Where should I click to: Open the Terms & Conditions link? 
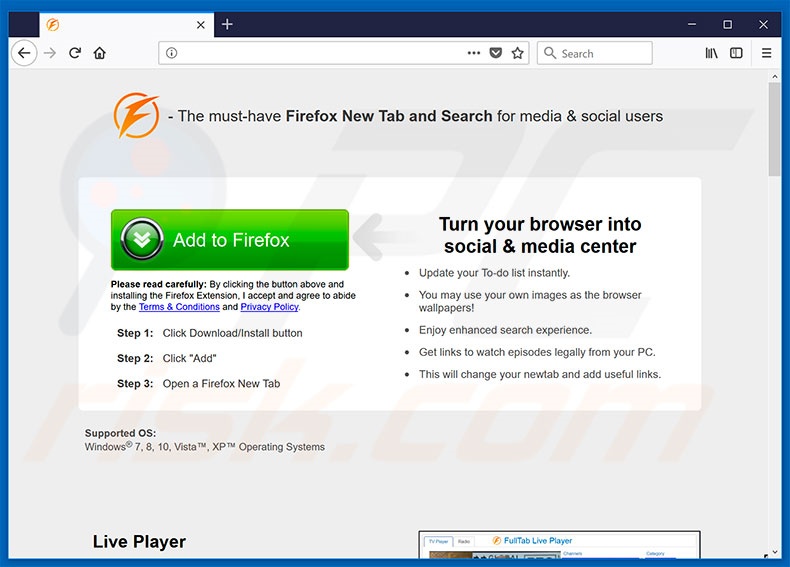pos(179,307)
